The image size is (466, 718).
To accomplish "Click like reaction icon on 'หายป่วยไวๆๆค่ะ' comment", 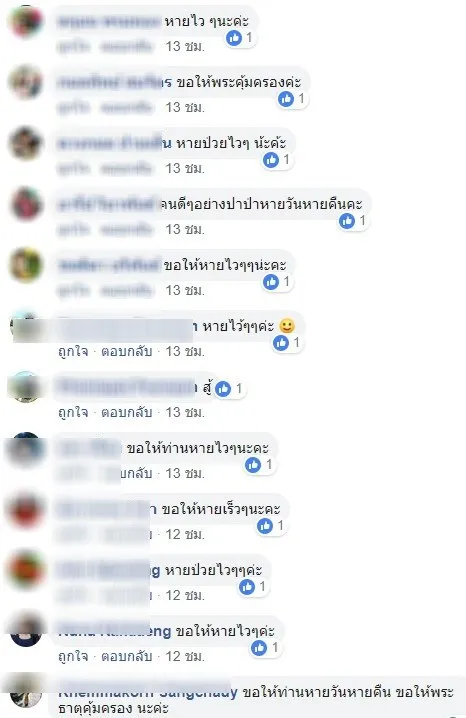I will 247,587.
